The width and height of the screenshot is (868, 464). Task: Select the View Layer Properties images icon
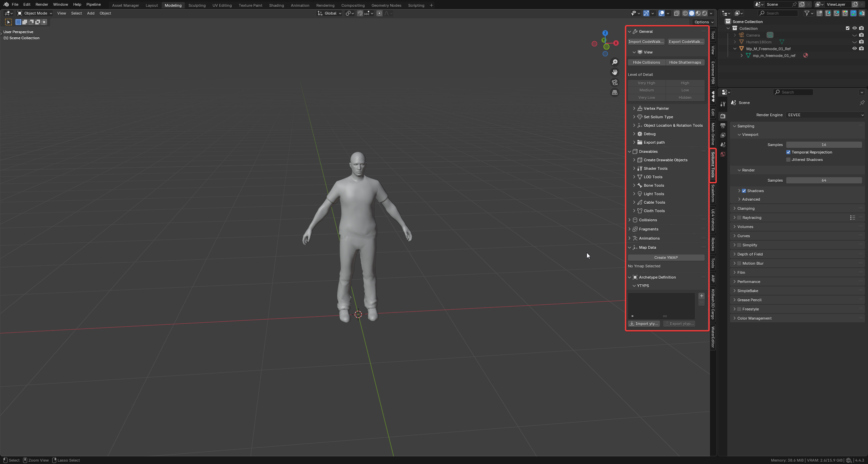723,135
